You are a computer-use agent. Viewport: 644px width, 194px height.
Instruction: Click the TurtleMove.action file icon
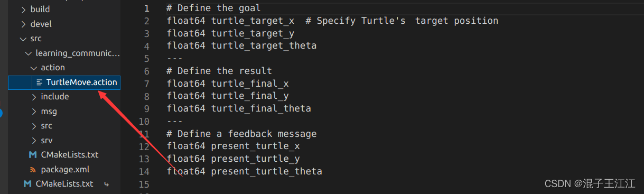tap(40, 82)
